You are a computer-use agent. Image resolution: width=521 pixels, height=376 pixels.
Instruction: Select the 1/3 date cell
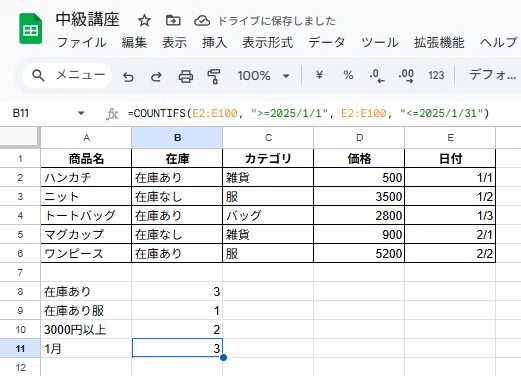tap(450, 215)
